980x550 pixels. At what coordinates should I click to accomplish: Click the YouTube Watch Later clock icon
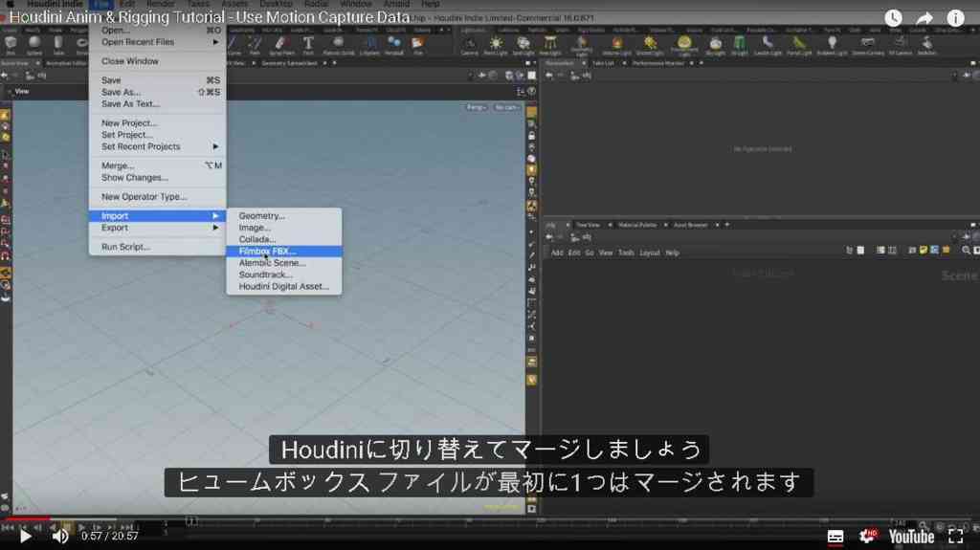893,18
